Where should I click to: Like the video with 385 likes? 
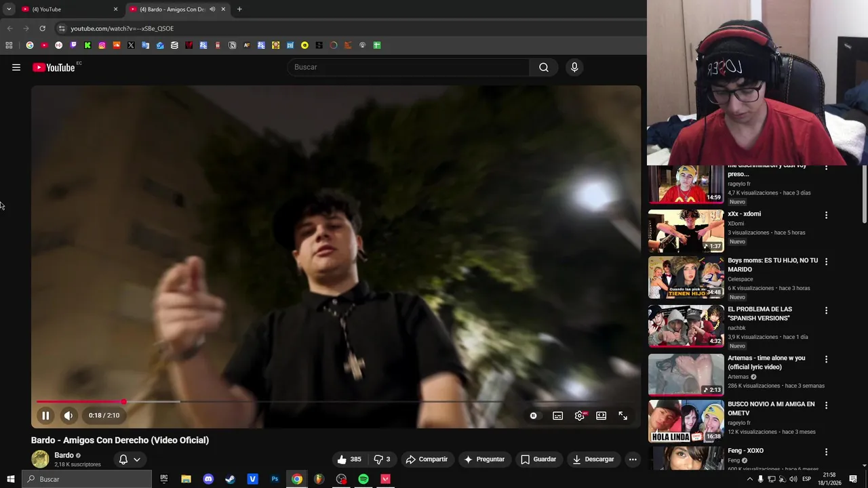pos(349,459)
